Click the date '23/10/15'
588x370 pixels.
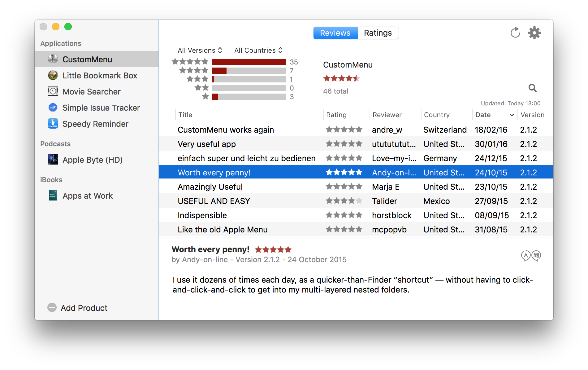[x=491, y=187]
